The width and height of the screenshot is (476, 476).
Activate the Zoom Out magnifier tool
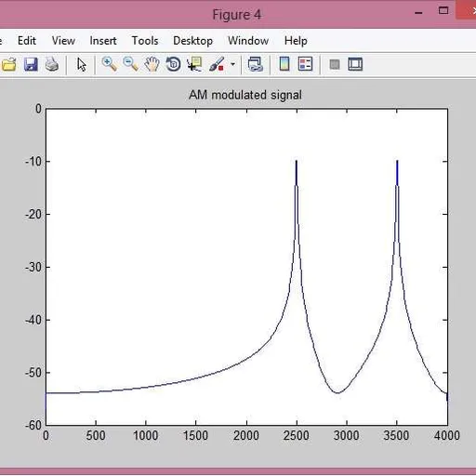pyautogui.click(x=130, y=64)
